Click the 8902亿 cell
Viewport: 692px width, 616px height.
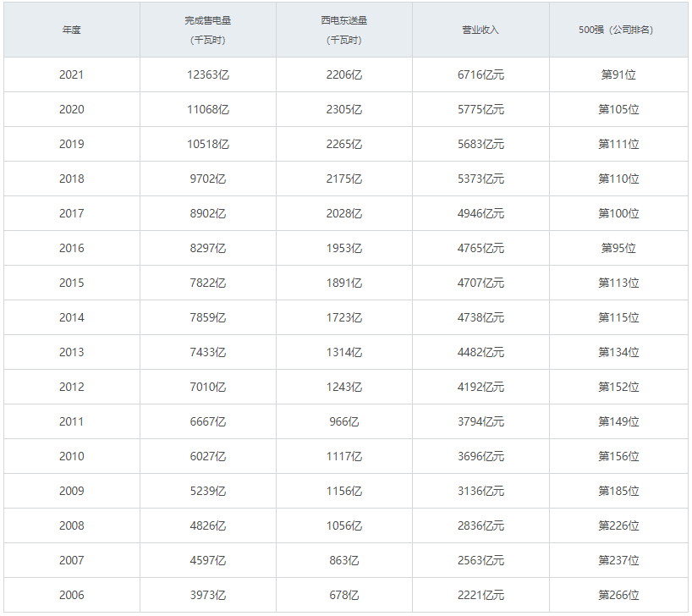pyautogui.click(x=208, y=213)
